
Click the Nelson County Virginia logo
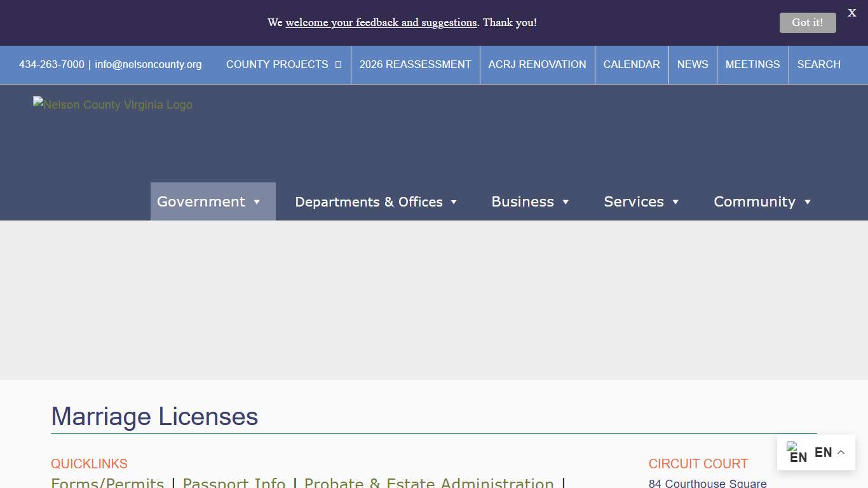[112, 104]
